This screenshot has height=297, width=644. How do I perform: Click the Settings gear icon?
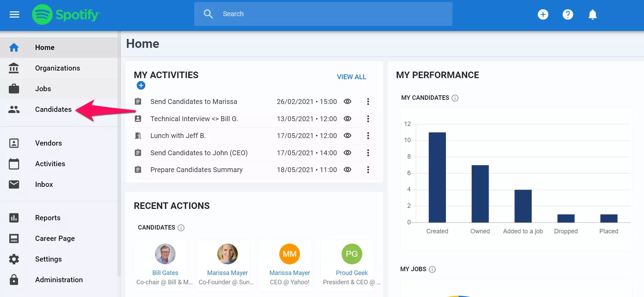pyautogui.click(x=14, y=259)
